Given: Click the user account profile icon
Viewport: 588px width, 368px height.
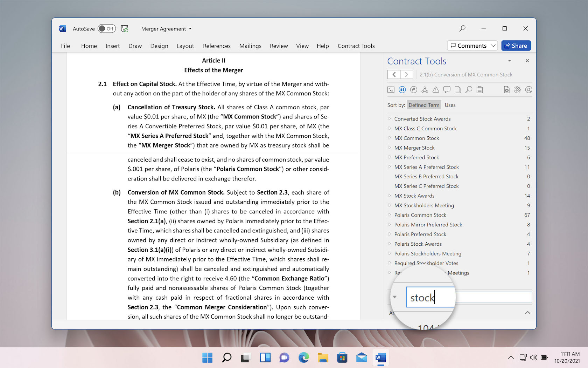Looking at the screenshot, I should click(528, 90).
